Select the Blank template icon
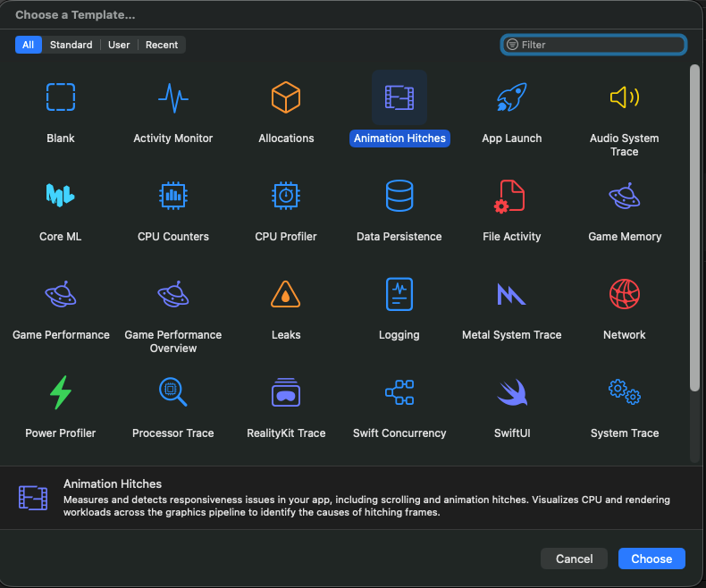706x588 pixels. 61,97
